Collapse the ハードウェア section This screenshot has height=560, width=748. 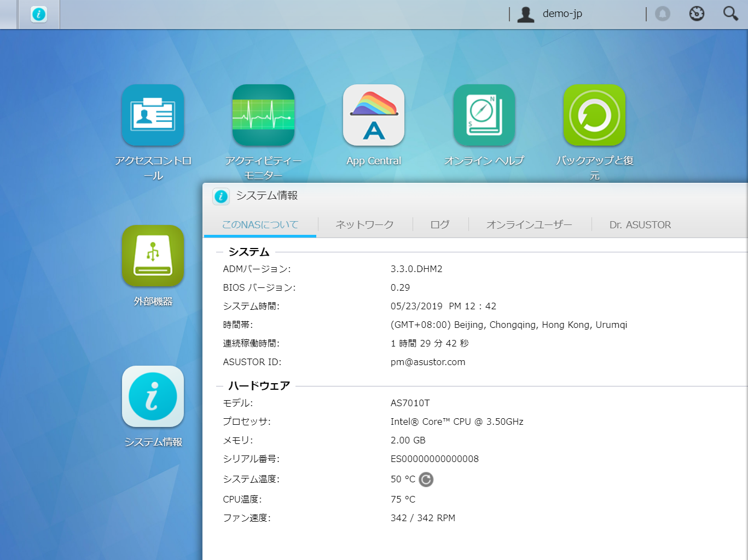[x=218, y=386]
